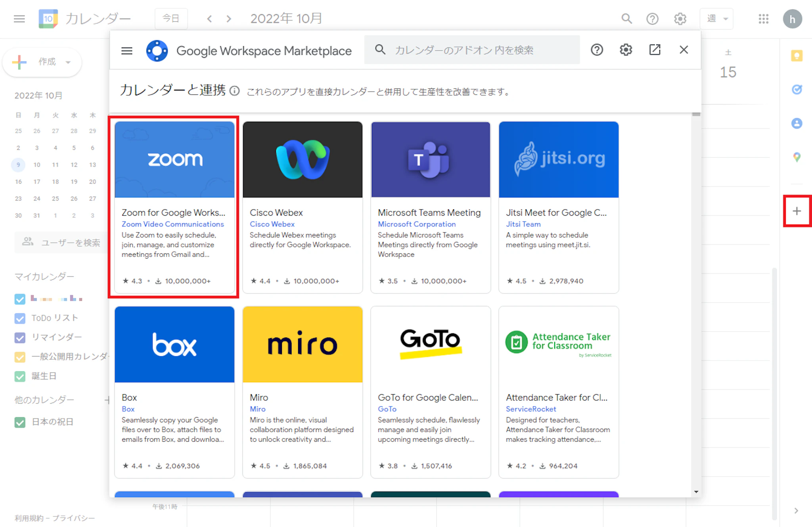The width and height of the screenshot is (812, 527).
Task: Toggle the リマインダー calendar checkbox
Action: tap(20, 337)
